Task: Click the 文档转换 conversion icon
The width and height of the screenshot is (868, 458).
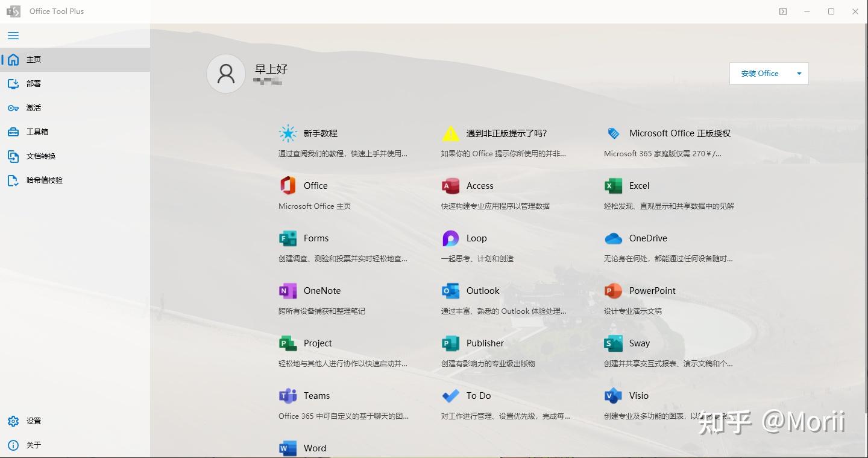Action: pos(13,156)
